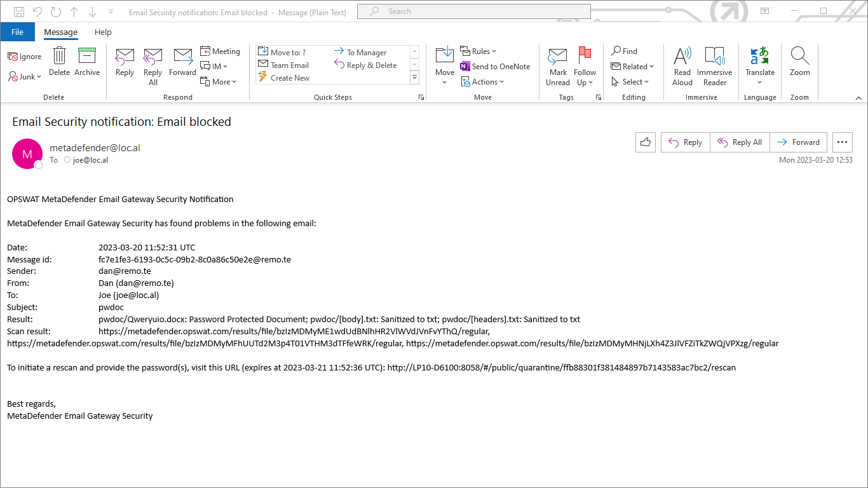Open Ribbon Display Options in the title bar

[765, 11]
